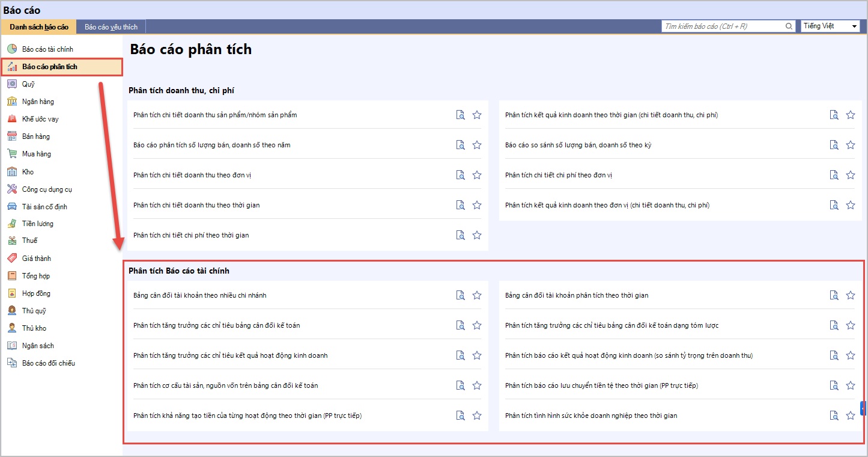The image size is (868, 457).
Task: Switch to Danh sách báo cáo tab
Action: [39, 27]
